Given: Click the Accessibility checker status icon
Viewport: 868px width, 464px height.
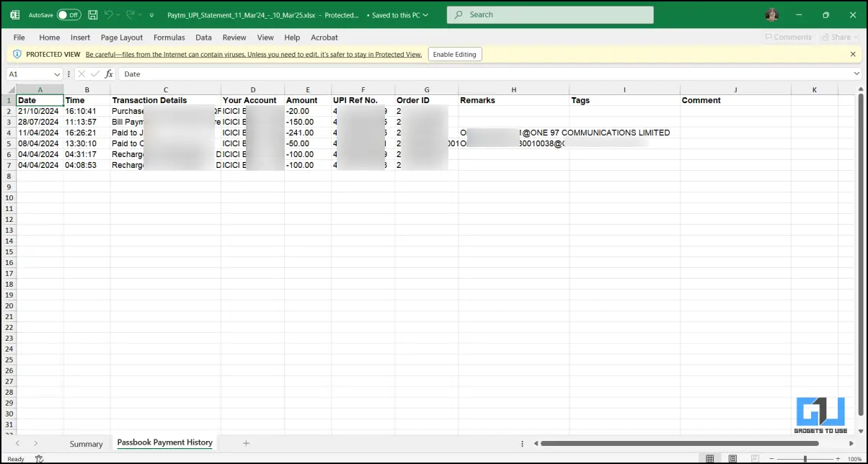Looking at the screenshot, I should [x=39, y=458].
